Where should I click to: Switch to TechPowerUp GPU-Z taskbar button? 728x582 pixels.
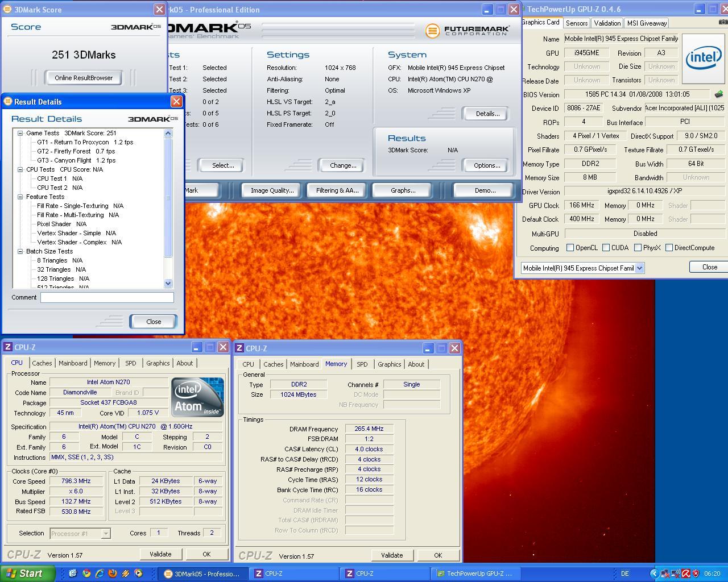pyautogui.click(x=475, y=573)
